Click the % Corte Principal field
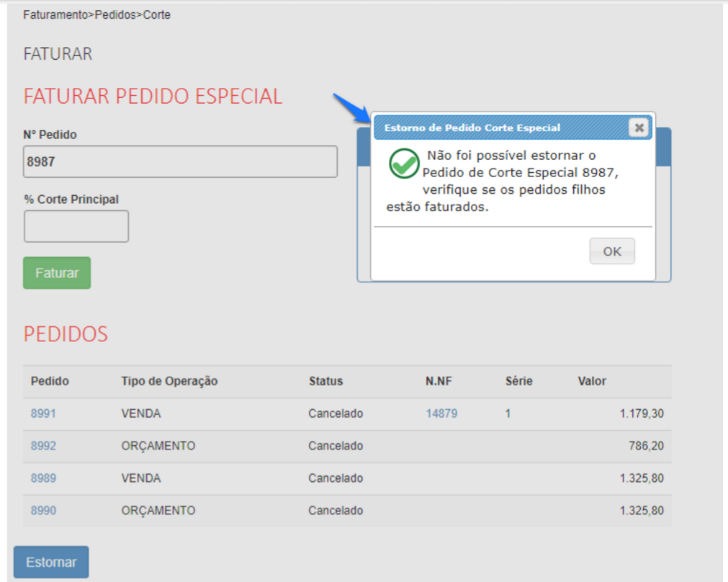 click(76, 226)
